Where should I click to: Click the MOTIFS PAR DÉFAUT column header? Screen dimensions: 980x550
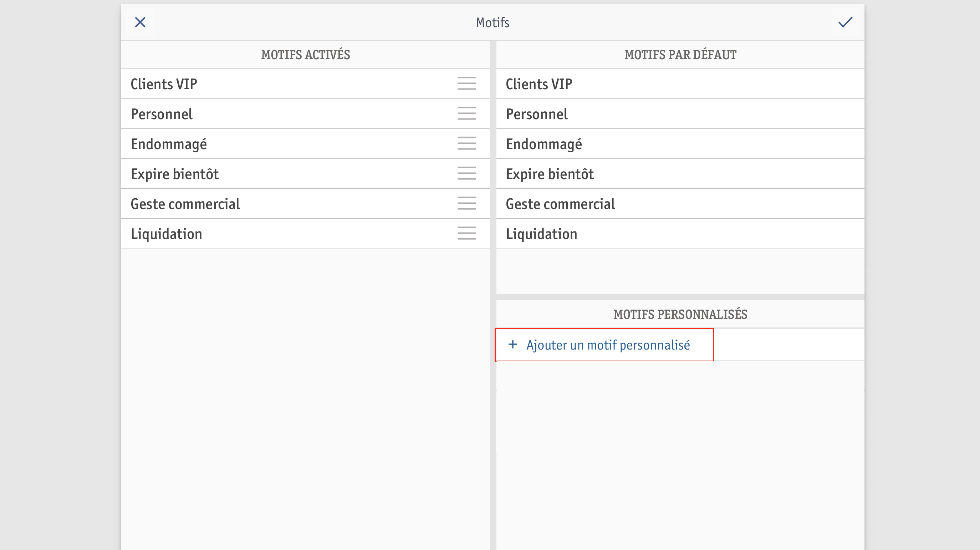coord(680,55)
